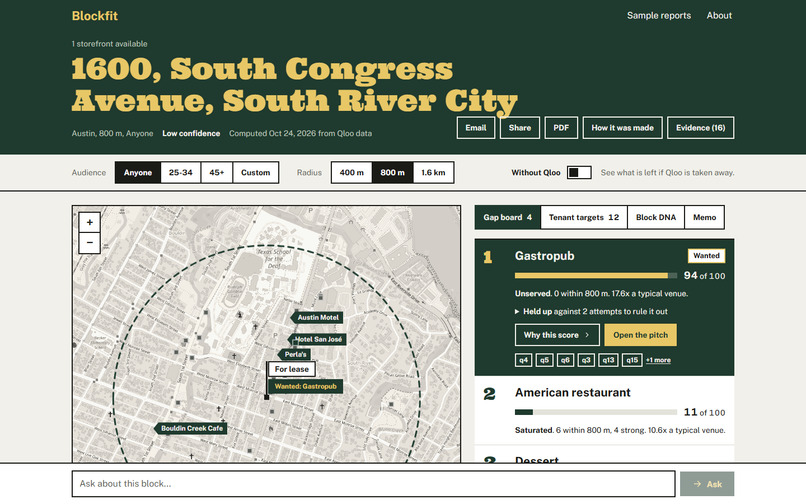Click the Austin Motel map label

(317, 317)
